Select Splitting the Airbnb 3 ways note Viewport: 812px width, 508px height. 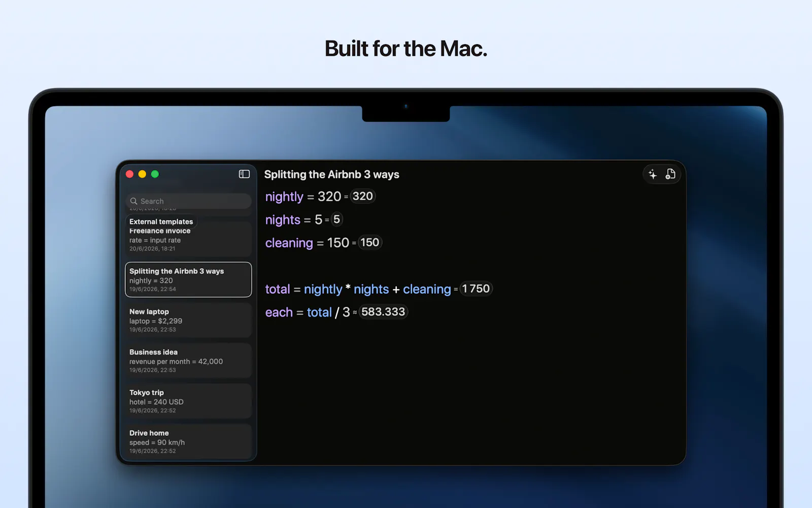(188, 279)
